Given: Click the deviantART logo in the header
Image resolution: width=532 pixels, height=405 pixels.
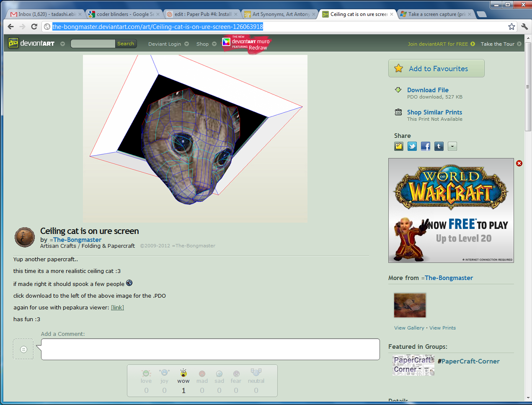Looking at the screenshot, I should click(x=32, y=43).
